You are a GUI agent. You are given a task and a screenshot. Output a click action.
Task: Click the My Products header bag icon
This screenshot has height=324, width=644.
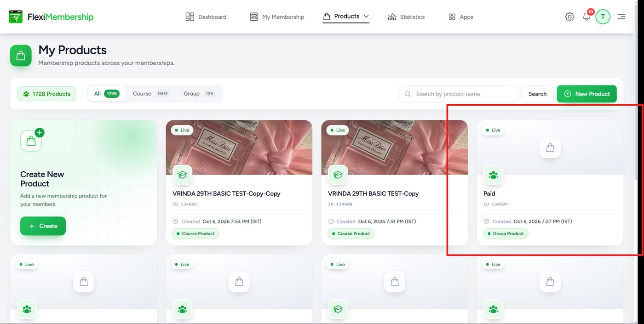pyautogui.click(x=21, y=56)
